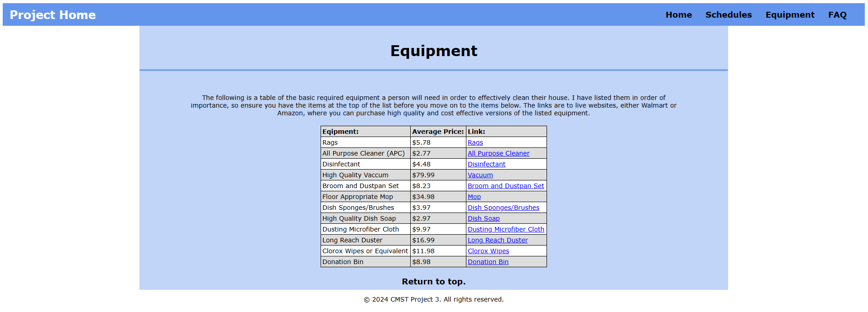Open the Dish Sponges/Brushes link
The height and width of the screenshot is (312, 868).
point(504,208)
